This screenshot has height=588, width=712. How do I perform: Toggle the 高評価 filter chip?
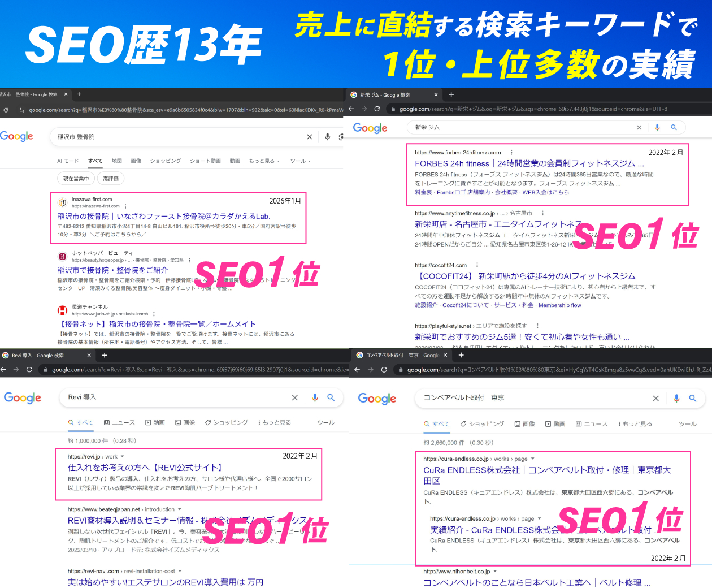point(111,179)
